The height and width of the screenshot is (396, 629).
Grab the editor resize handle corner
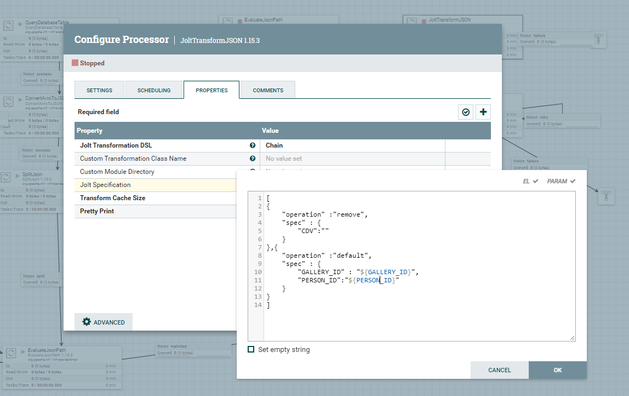click(x=572, y=338)
